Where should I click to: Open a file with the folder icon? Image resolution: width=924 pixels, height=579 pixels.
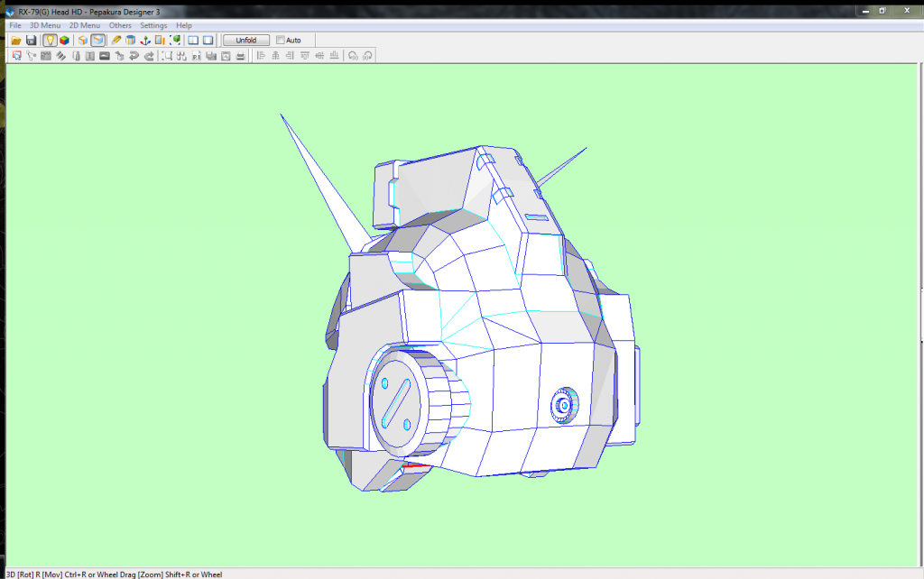coord(16,40)
